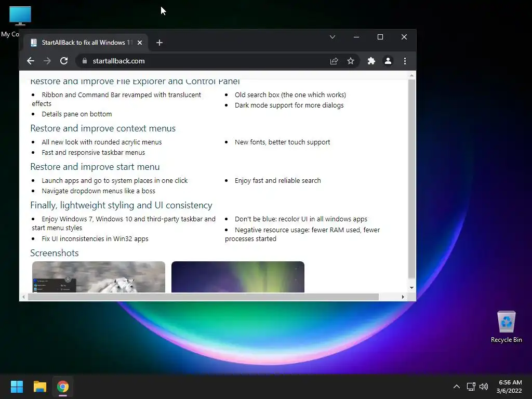Viewport: 532px width, 399px height.
Task: Open the white horse screenshot thumbnail
Action: click(x=99, y=277)
